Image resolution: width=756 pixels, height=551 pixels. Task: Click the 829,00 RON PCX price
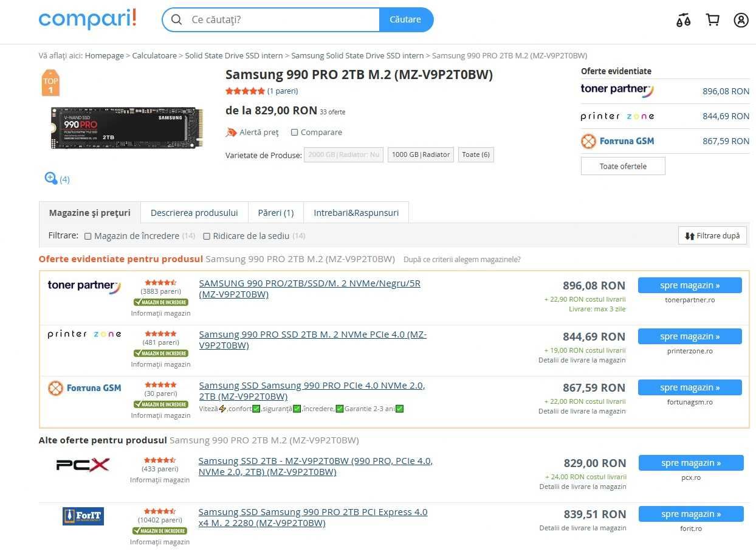pos(594,463)
